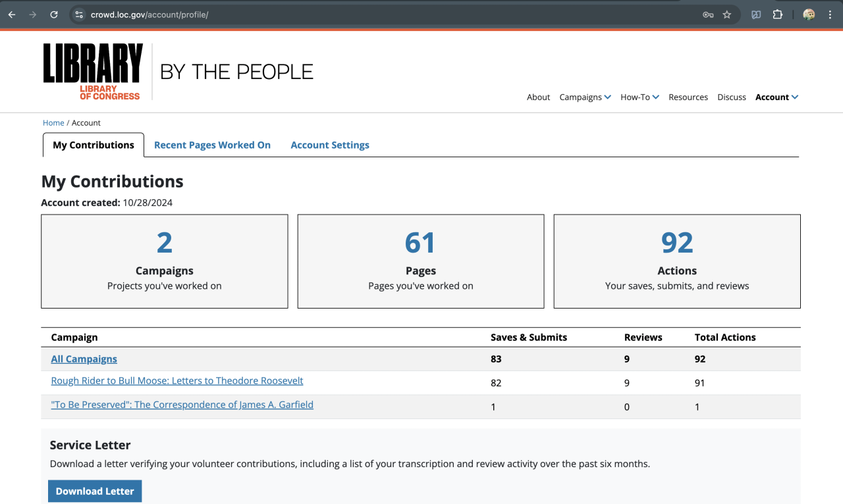Reload the page with the refresh icon

(54, 14)
